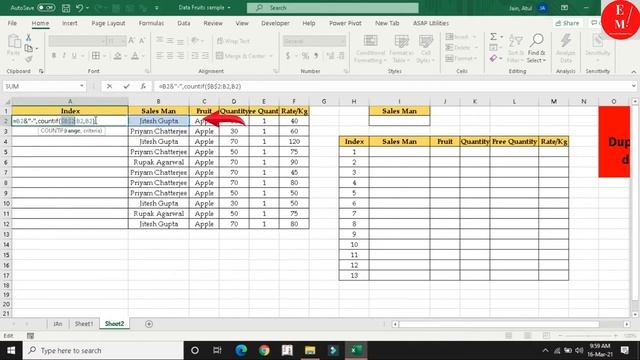Open Merge & Center dropdown
Viewport: 640px width, 360px height.
point(271,56)
